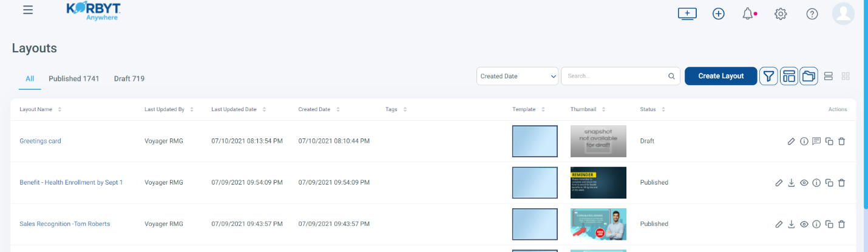The width and height of the screenshot is (868, 252).
Task: Delete the Benefit - Health Enrollment layout
Action: [x=841, y=182]
